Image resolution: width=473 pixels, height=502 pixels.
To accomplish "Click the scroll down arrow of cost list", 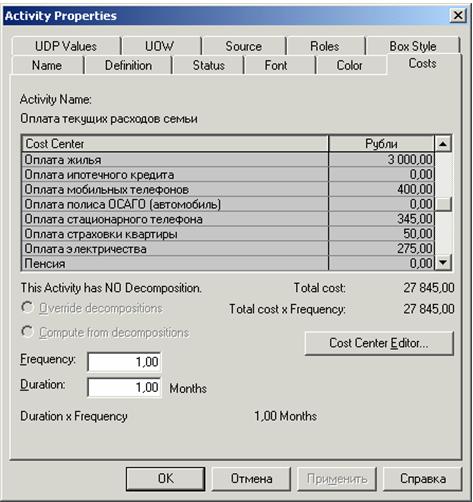I will coord(443,262).
